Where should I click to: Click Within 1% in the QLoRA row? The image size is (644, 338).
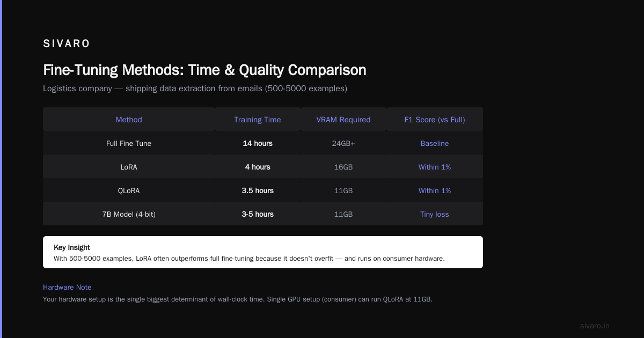pos(435,190)
